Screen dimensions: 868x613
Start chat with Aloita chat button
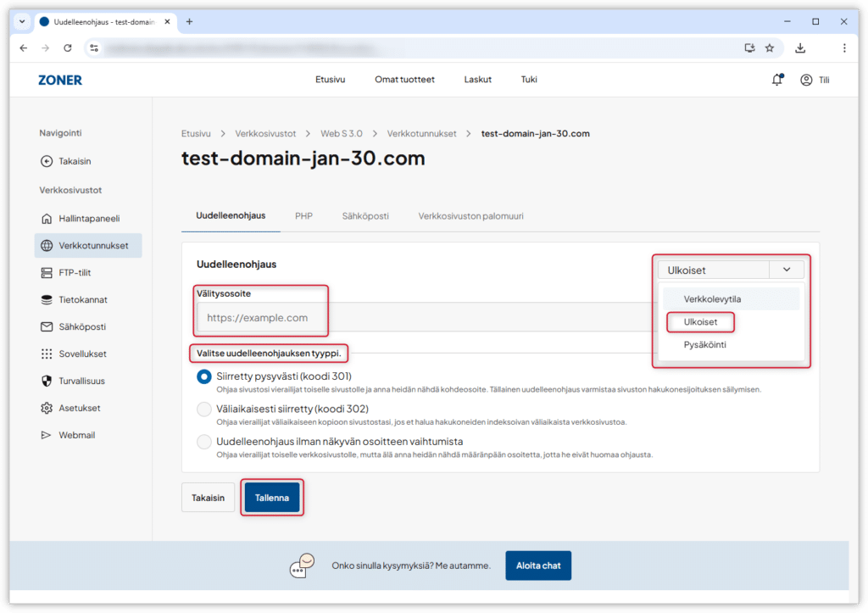click(x=538, y=566)
